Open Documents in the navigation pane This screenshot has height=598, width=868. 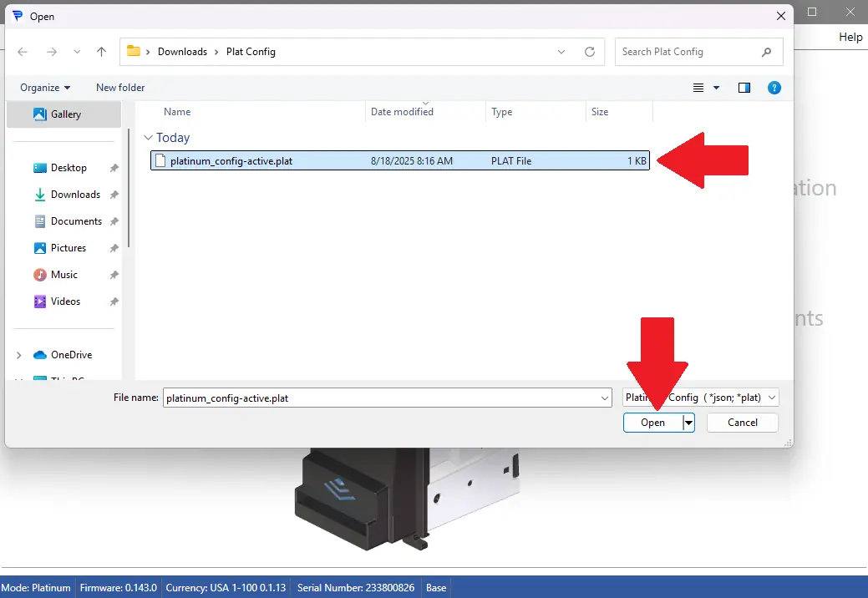point(76,221)
